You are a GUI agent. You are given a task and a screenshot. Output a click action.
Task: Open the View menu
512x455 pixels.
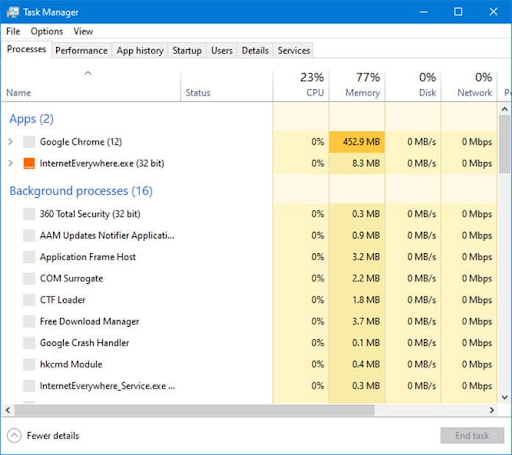pyautogui.click(x=83, y=31)
